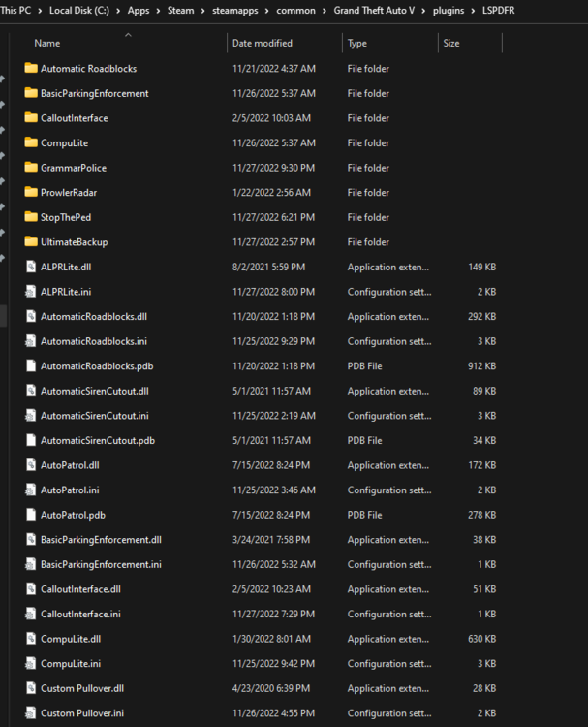The image size is (588, 727).
Task: Select the CompuLite folder icon
Action: pyautogui.click(x=31, y=142)
